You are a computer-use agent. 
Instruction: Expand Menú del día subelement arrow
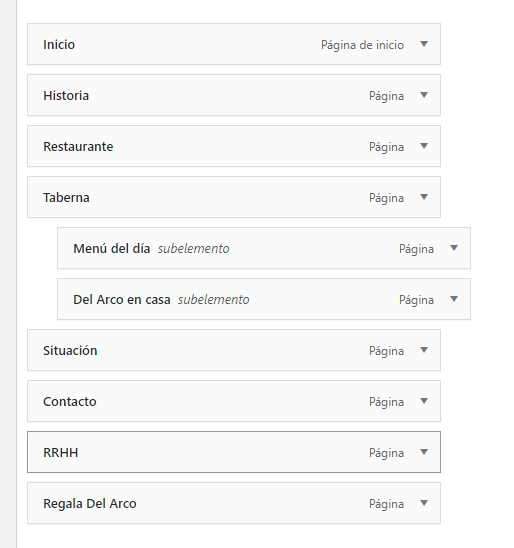point(454,248)
